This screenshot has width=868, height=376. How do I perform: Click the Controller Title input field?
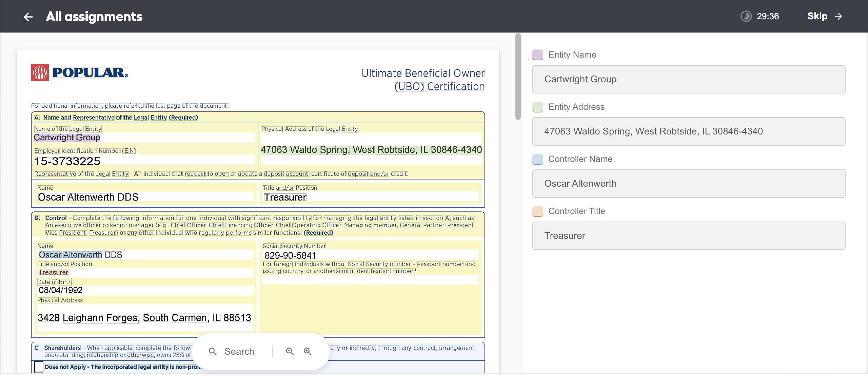[689, 236]
